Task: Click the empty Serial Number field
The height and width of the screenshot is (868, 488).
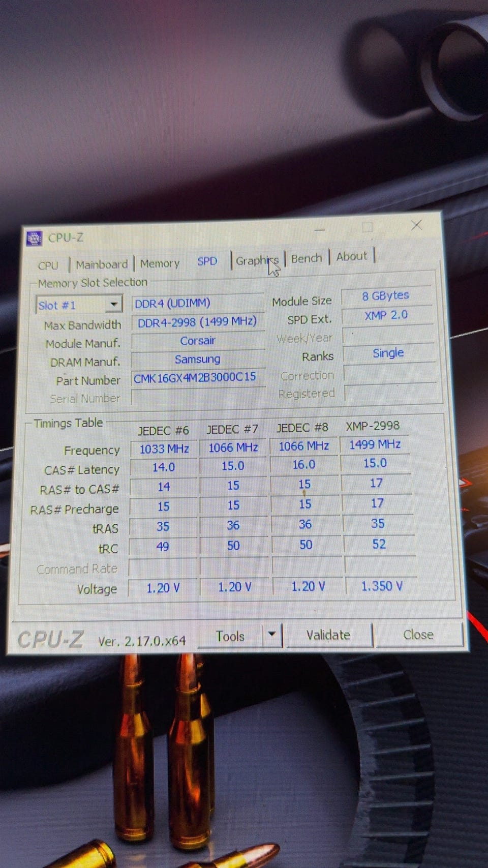Action: pyautogui.click(x=198, y=397)
